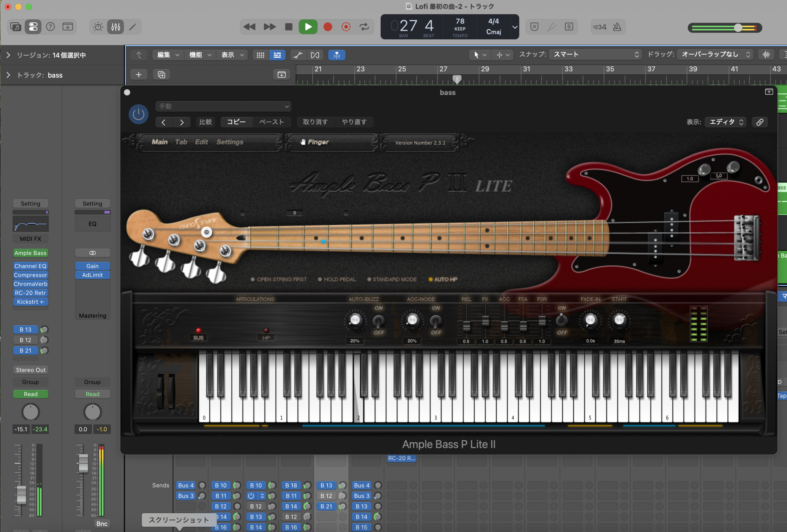The width and height of the screenshot is (787, 532).
Task: Open the 編集 menu in tracks area
Action: pos(168,55)
